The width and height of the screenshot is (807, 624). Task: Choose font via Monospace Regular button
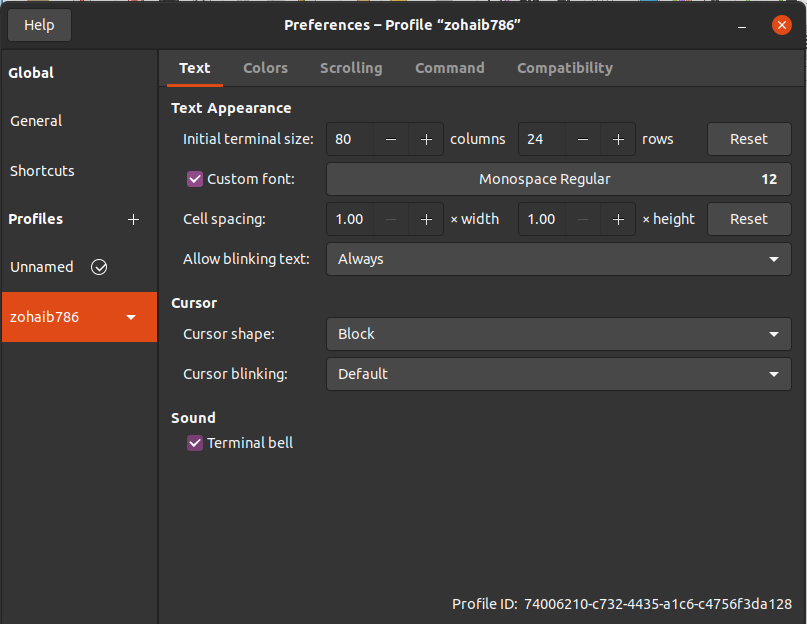[558, 179]
